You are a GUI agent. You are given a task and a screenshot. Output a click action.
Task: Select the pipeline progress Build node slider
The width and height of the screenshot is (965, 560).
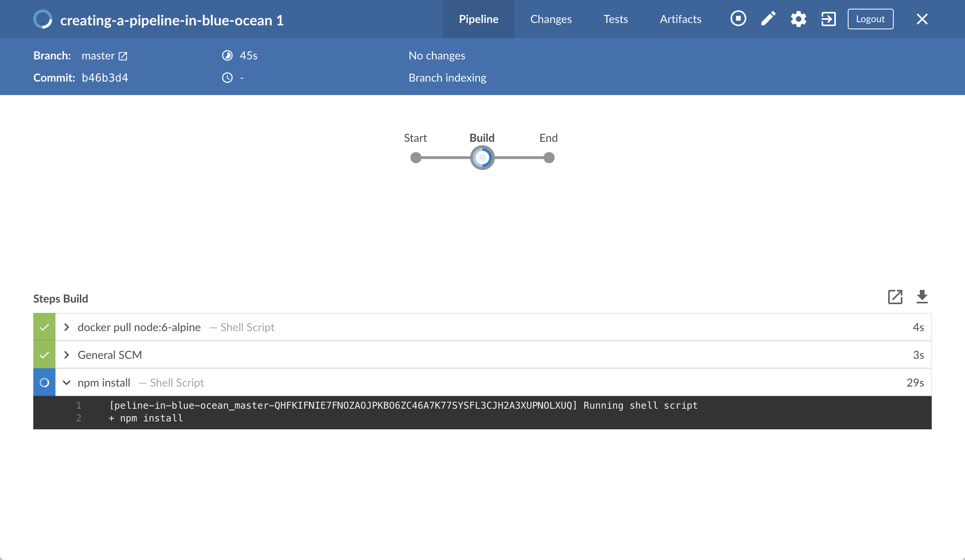482,158
